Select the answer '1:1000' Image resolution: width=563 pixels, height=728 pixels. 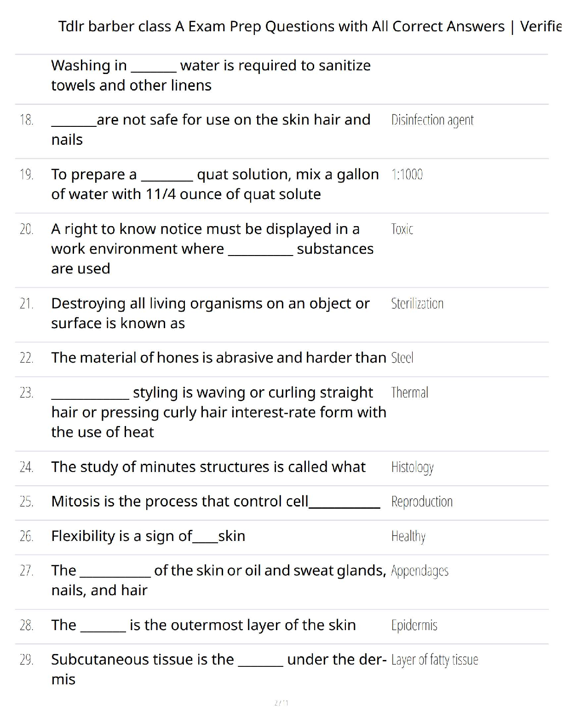coord(407,175)
